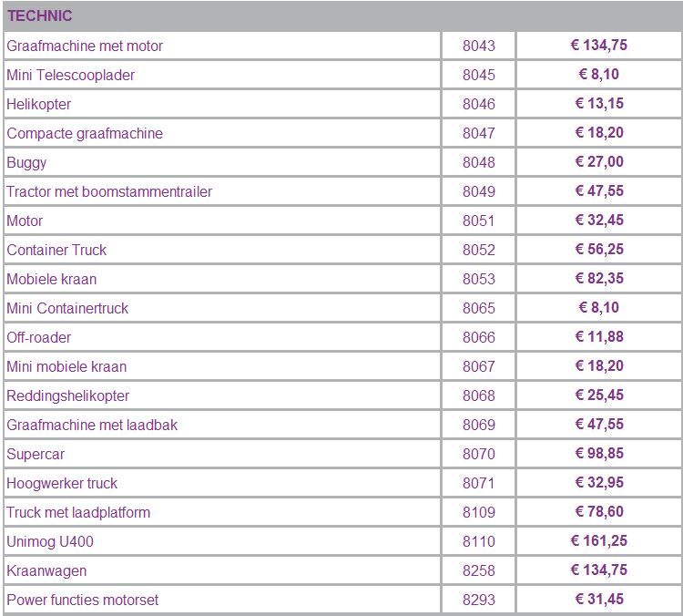Select the price € 13,15
Image resolution: width=683 pixels, height=616 pixels.
599,104
